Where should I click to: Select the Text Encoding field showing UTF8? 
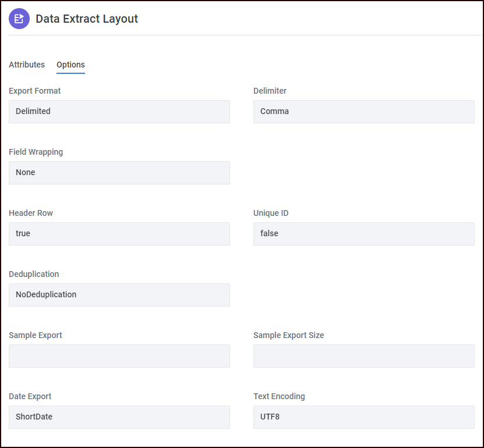(x=363, y=417)
